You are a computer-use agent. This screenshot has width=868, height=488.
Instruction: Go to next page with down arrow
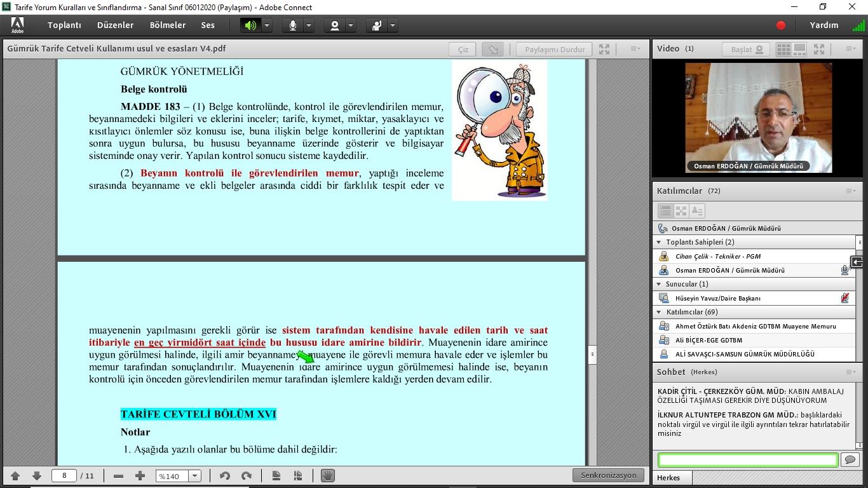click(37, 476)
